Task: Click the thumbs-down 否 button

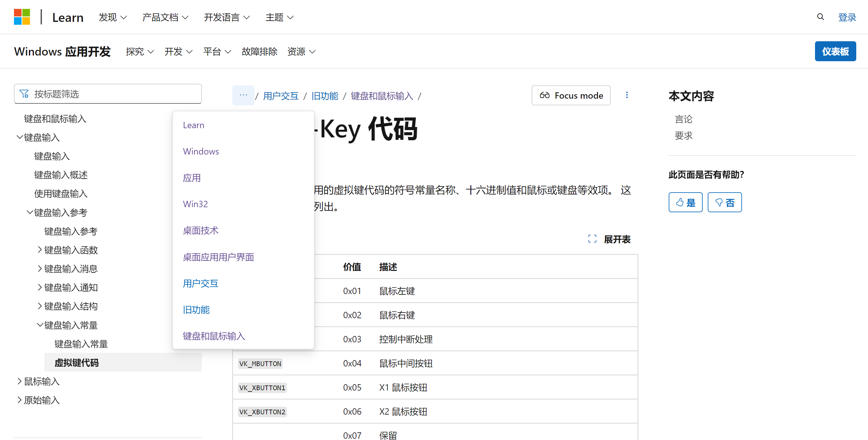Action: [725, 202]
